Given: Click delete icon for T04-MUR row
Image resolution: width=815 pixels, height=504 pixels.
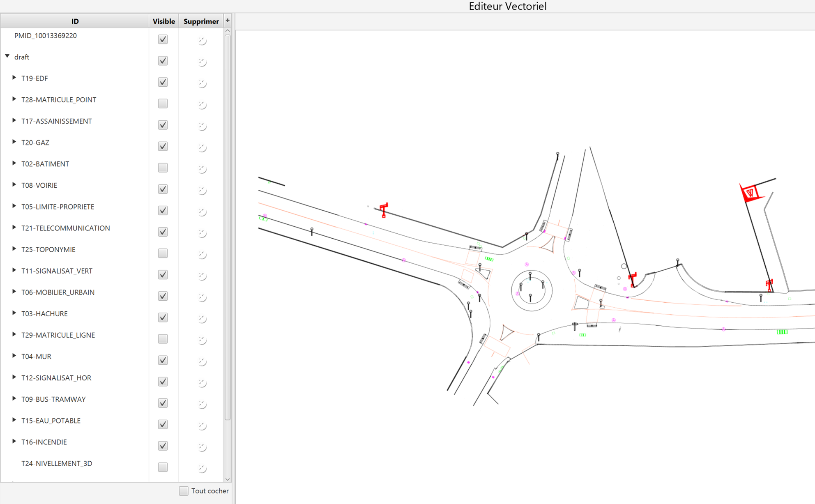Looking at the screenshot, I should coord(202,361).
